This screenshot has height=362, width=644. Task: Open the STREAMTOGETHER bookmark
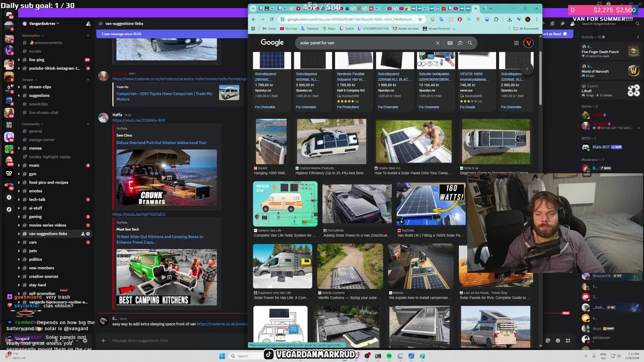coord(374,29)
